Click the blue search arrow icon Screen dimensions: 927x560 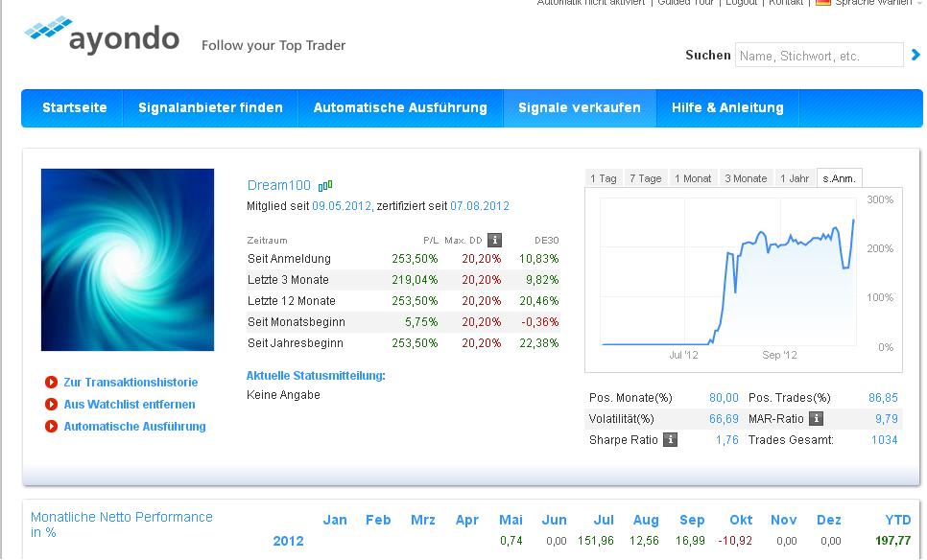(x=915, y=56)
